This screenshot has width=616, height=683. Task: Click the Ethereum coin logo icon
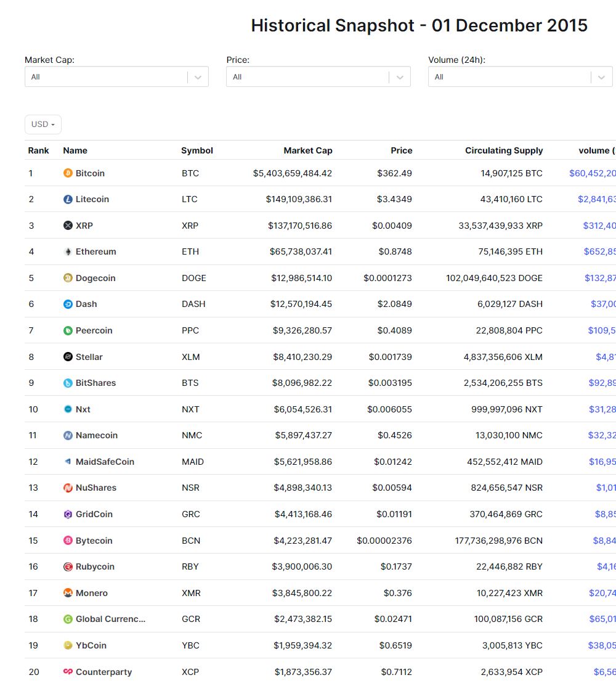point(68,252)
